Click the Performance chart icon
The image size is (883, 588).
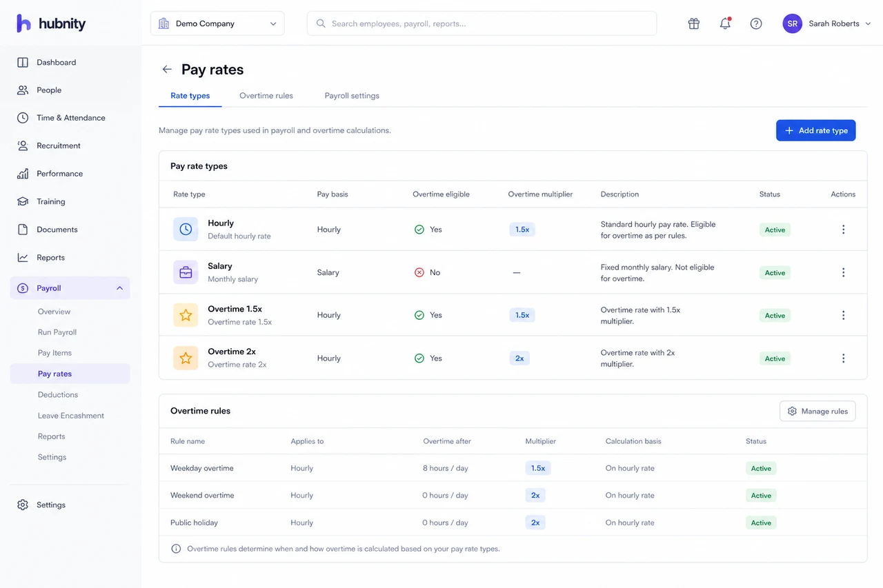[23, 174]
